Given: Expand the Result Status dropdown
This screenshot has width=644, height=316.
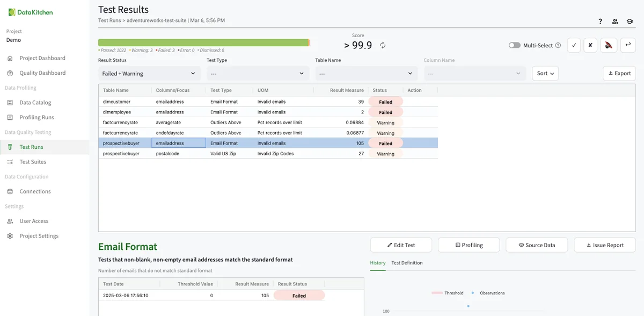Looking at the screenshot, I should [x=149, y=74].
